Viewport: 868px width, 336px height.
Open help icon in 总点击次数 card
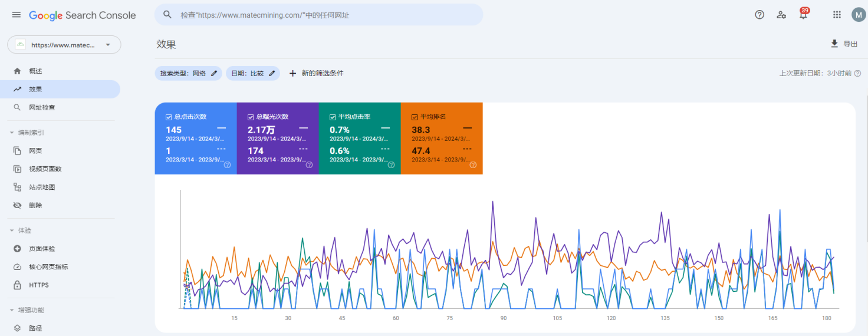(227, 165)
